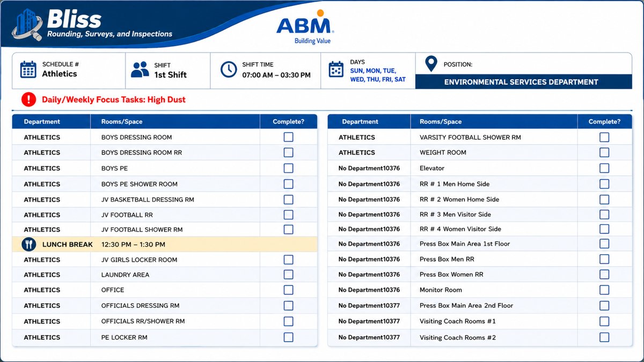This screenshot has height=362, width=644.
Task: Check the Monitor Room checkbox
Action: coord(604,290)
